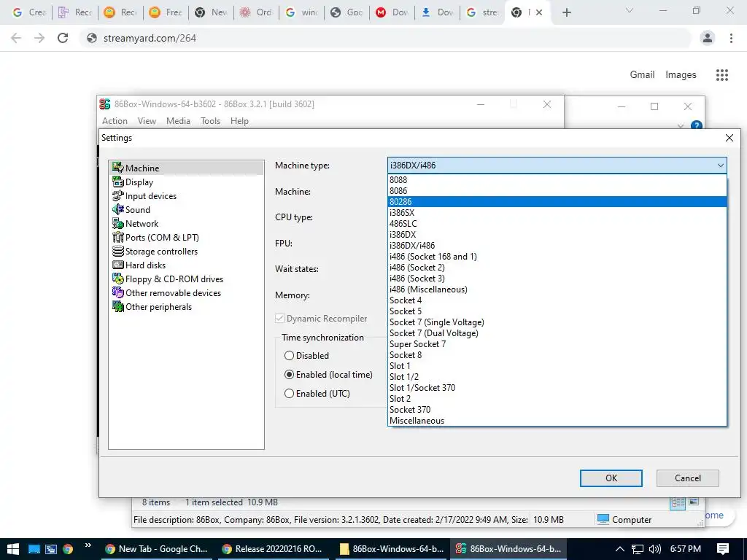Screen dimensions: 747x560
Task: Open Other peripherals icon
Action: [117, 306]
